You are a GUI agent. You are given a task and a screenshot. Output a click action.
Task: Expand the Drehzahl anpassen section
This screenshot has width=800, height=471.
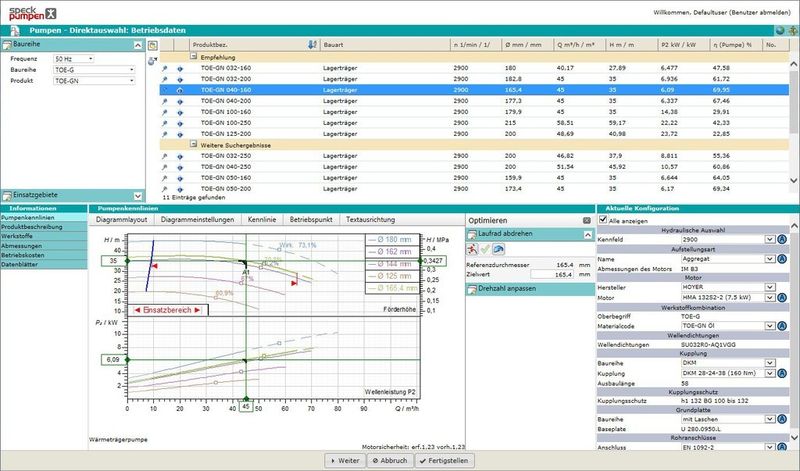point(530,289)
